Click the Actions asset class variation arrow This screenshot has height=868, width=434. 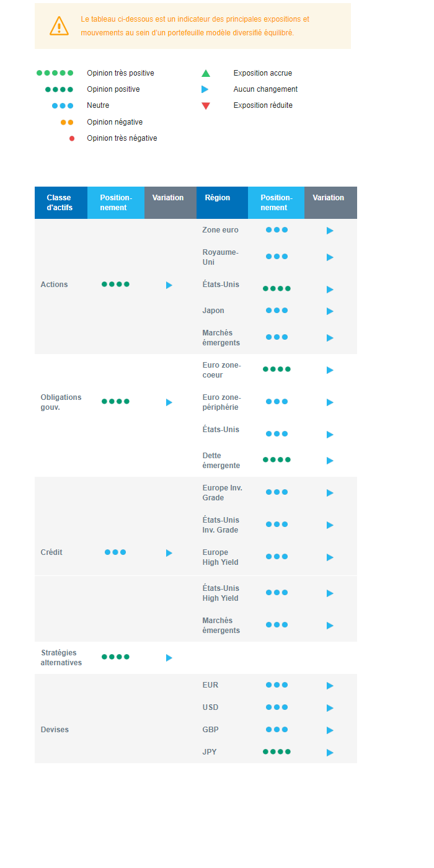click(x=169, y=285)
